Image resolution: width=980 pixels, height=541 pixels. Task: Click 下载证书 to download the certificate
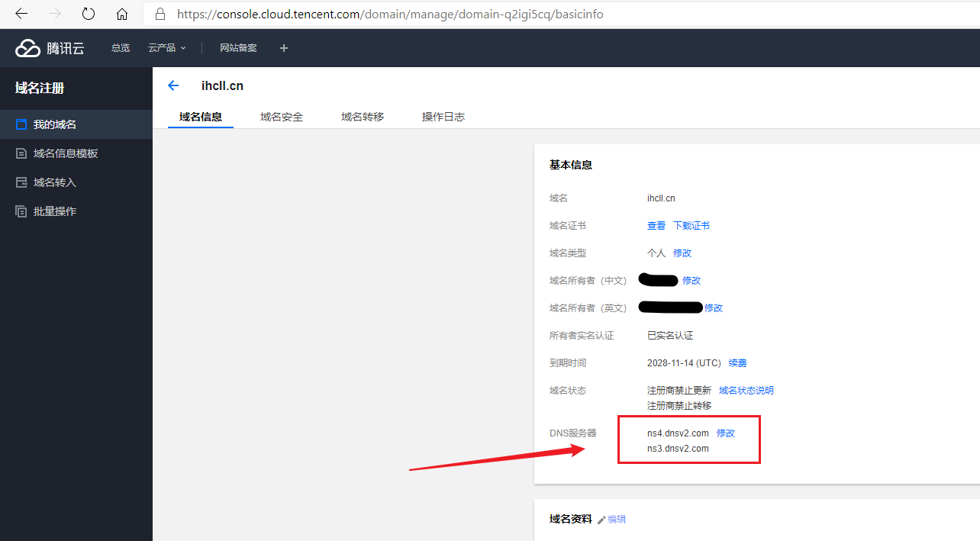point(691,225)
